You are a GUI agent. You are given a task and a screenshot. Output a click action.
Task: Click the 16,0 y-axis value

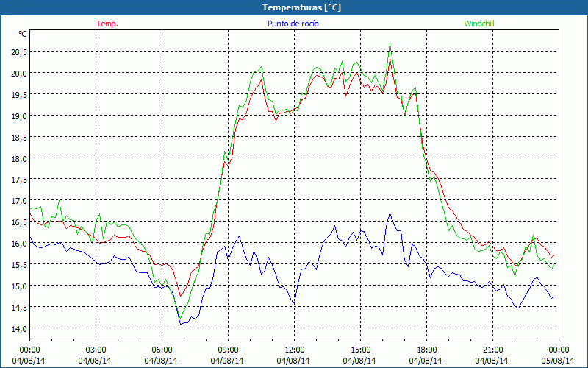pos(19,244)
